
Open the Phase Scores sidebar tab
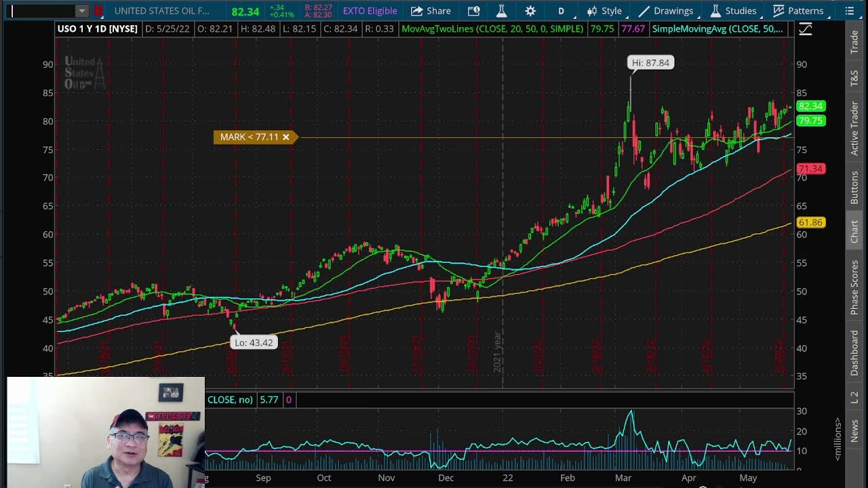pos(854,287)
